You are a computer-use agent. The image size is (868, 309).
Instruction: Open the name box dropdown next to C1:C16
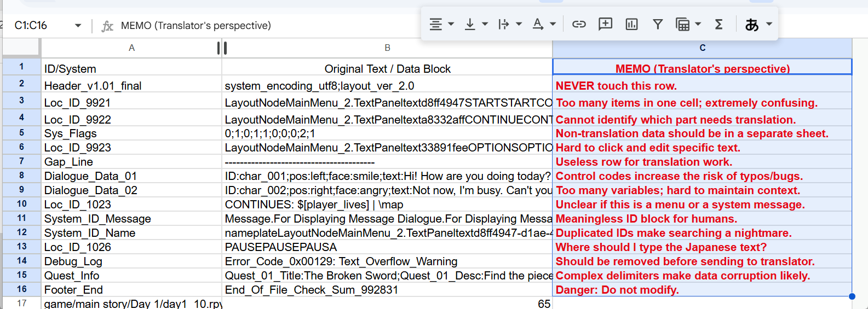tap(78, 26)
